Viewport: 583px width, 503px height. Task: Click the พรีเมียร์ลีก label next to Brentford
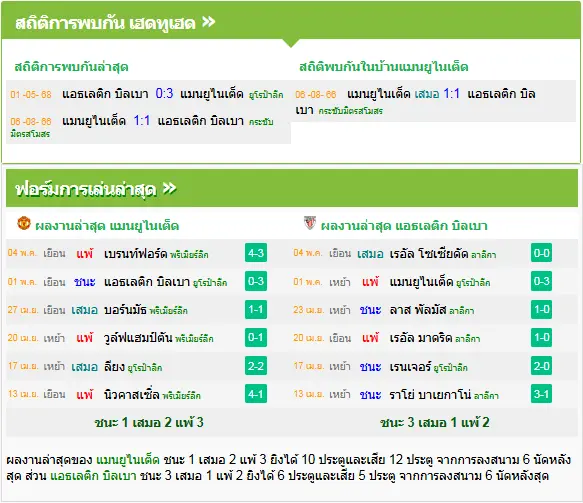click(189, 255)
